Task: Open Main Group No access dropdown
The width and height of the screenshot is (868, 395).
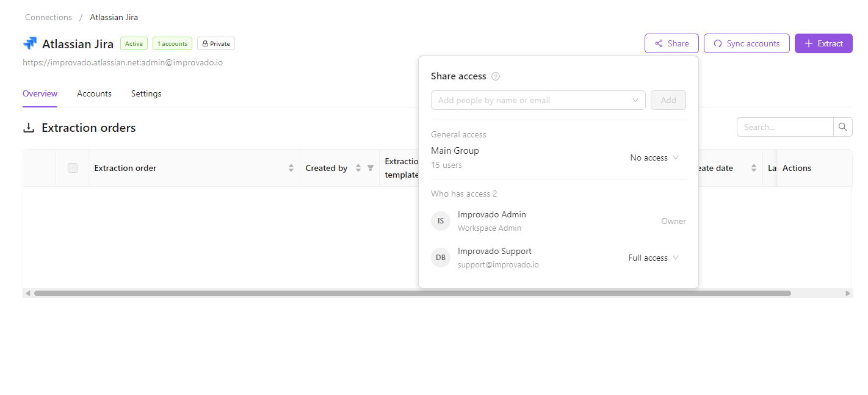Action: (x=654, y=158)
